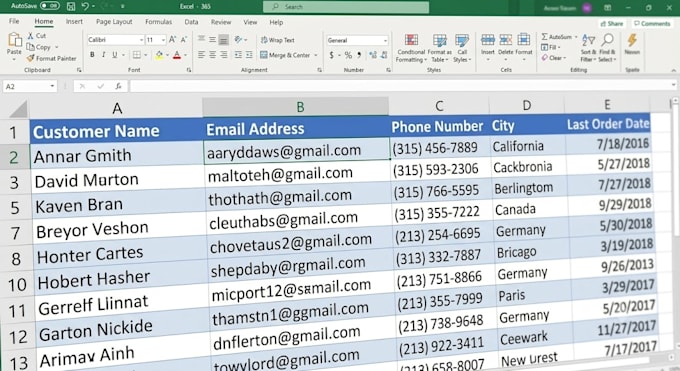This screenshot has height=371, width=680.
Task: Open the font size dropdown
Action: tap(163, 40)
